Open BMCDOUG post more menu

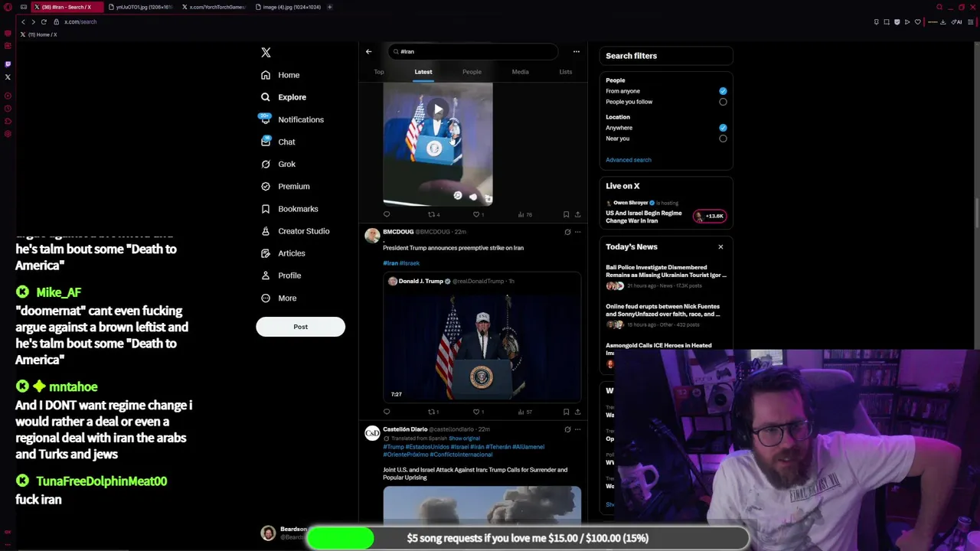click(577, 232)
